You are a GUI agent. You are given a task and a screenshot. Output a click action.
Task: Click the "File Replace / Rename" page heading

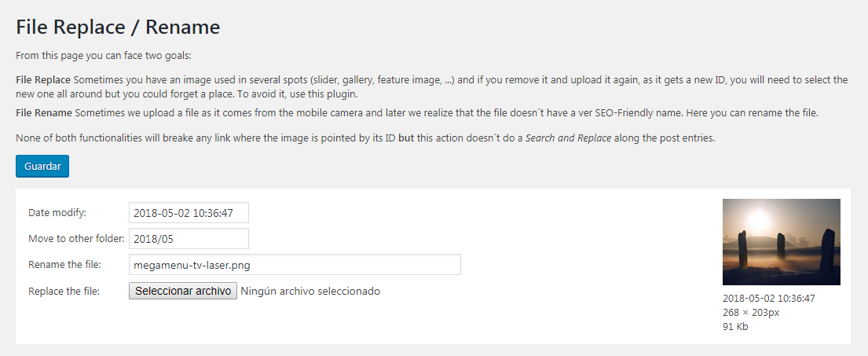pyautogui.click(x=118, y=28)
